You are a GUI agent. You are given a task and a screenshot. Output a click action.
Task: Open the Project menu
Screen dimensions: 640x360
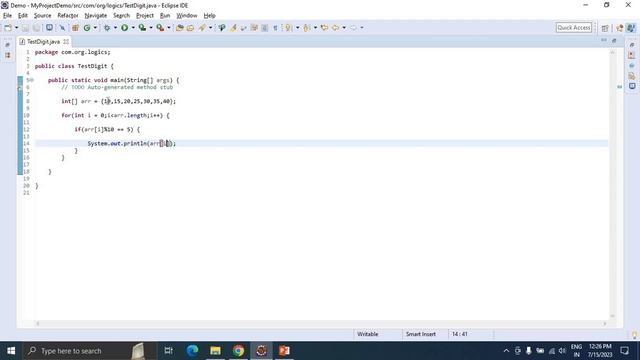pos(145,16)
